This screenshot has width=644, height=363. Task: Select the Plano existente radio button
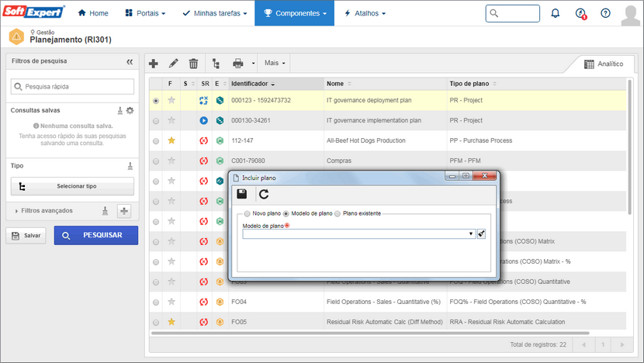click(x=338, y=213)
